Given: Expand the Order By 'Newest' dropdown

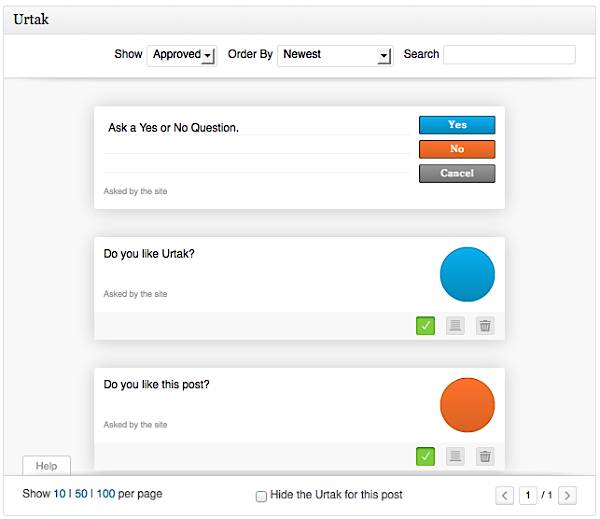Looking at the screenshot, I should (x=334, y=55).
